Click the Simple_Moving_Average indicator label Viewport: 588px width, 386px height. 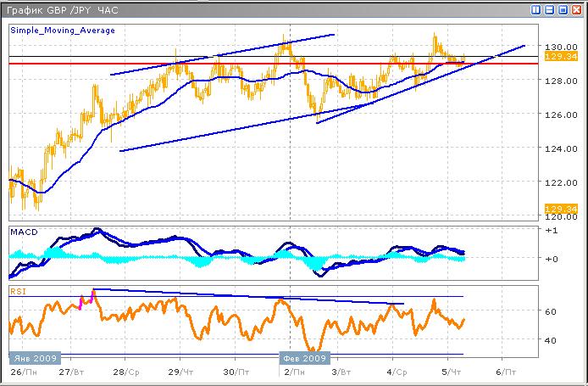(x=64, y=30)
